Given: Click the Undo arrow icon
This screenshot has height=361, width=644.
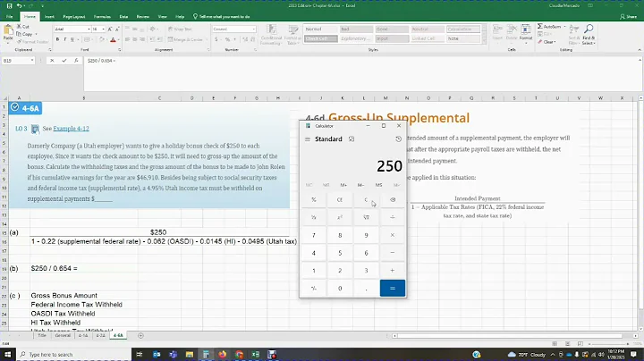Looking at the screenshot, I should click(x=19, y=5).
